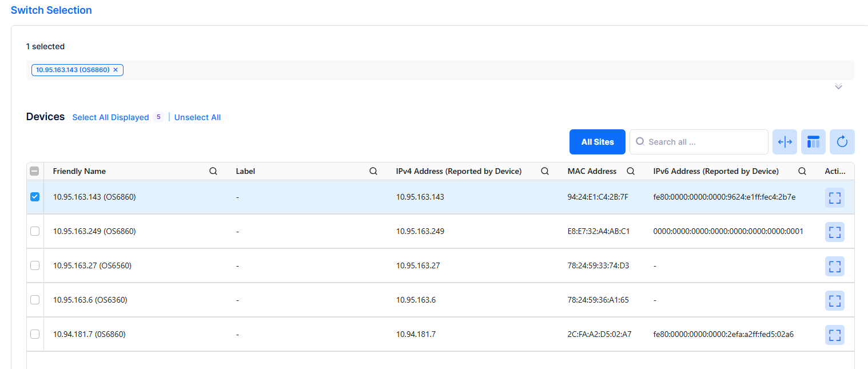
Task: Search within Label column
Action: 373,171
